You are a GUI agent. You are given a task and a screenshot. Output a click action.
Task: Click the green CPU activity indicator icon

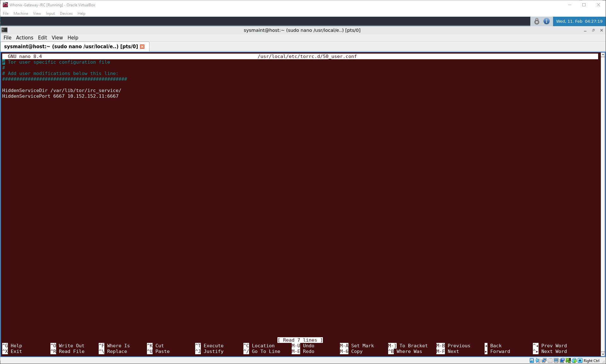coord(568,361)
